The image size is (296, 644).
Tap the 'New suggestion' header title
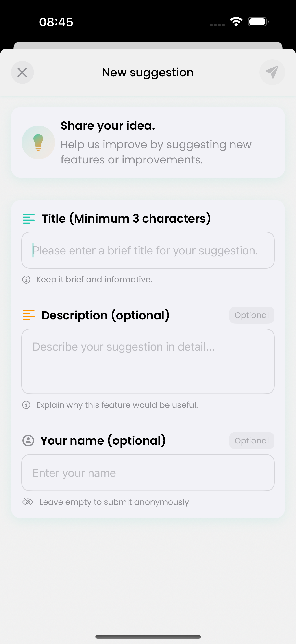click(x=148, y=73)
